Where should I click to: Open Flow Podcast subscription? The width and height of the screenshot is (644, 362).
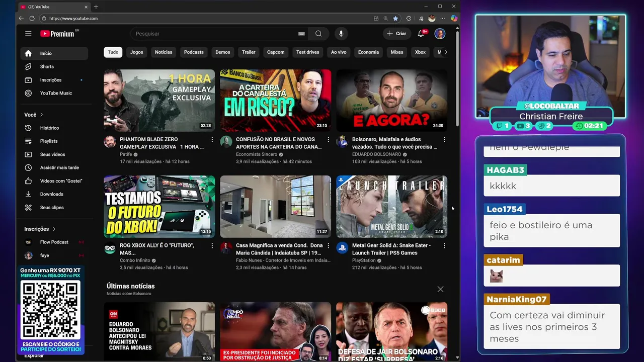click(x=54, y=242)
